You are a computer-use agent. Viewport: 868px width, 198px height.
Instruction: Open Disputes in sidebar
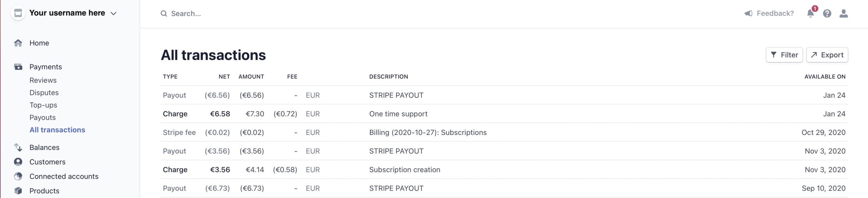(x=44, y=93)
